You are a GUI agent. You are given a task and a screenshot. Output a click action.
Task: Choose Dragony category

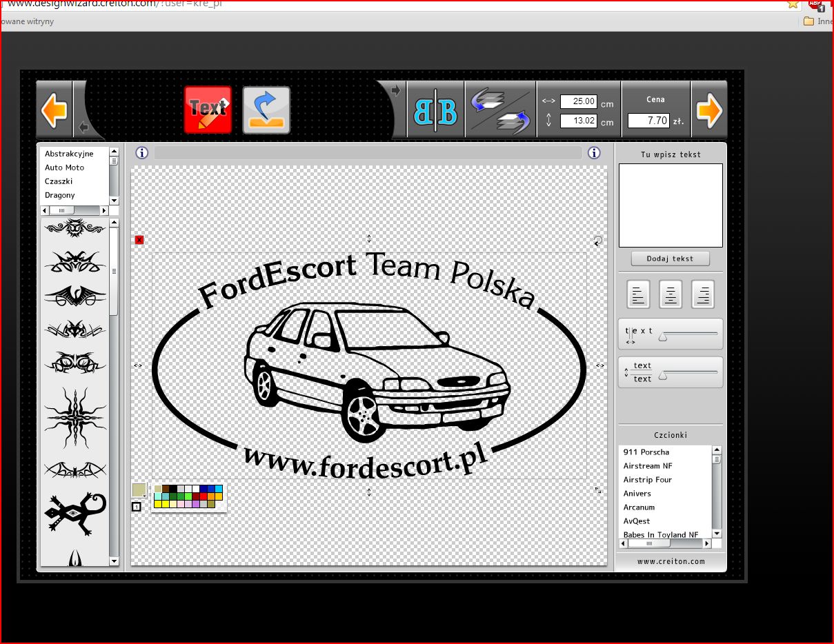pyautogui.click(x=60, y=195)
